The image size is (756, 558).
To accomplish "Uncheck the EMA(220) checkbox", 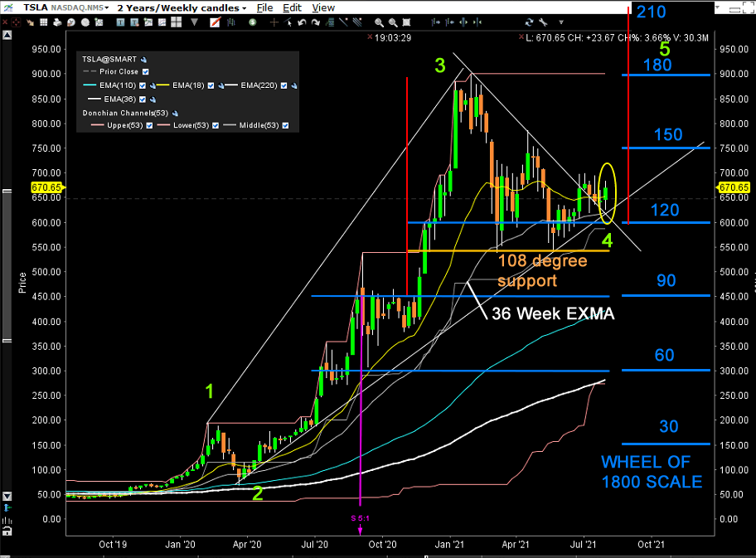I will 284,86.
